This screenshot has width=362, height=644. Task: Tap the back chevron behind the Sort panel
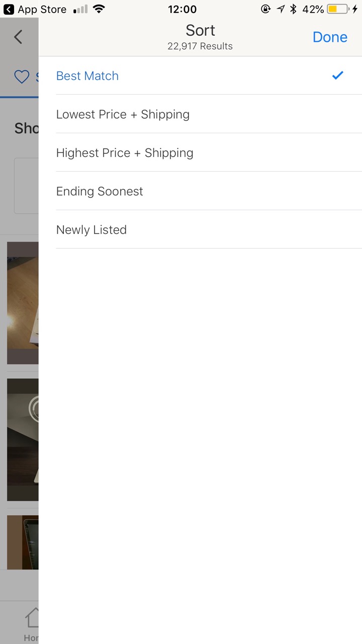18,37
